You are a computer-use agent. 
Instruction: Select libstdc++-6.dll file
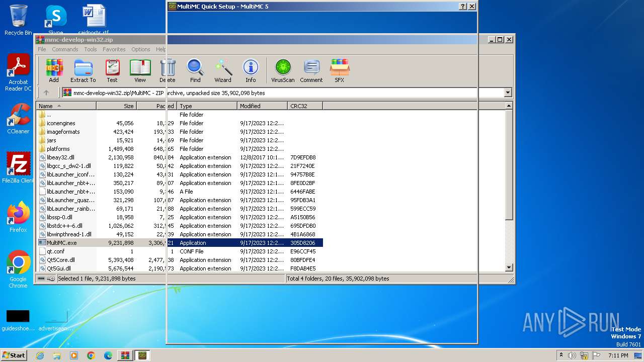pyautogui.click(x=64, y=226)
